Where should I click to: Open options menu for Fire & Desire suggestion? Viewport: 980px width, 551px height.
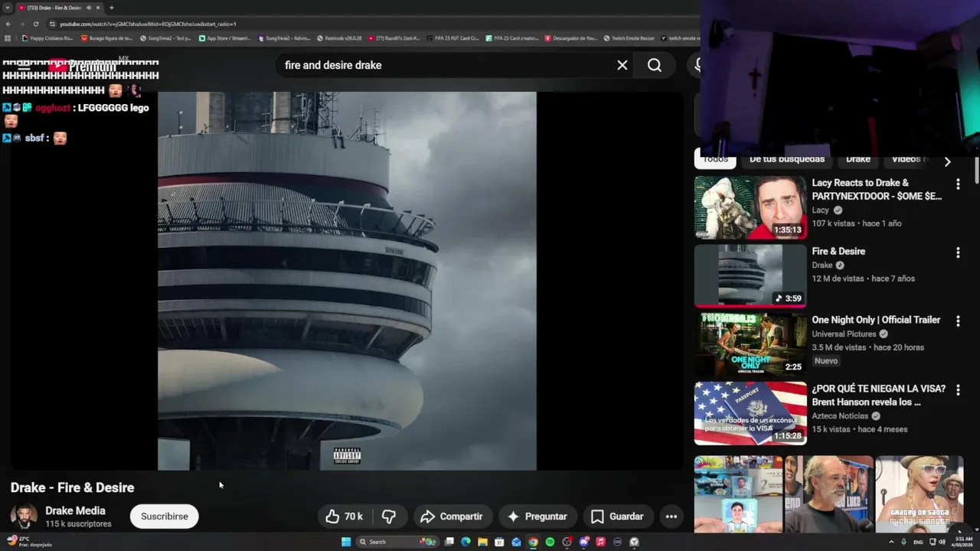[958, 253]
